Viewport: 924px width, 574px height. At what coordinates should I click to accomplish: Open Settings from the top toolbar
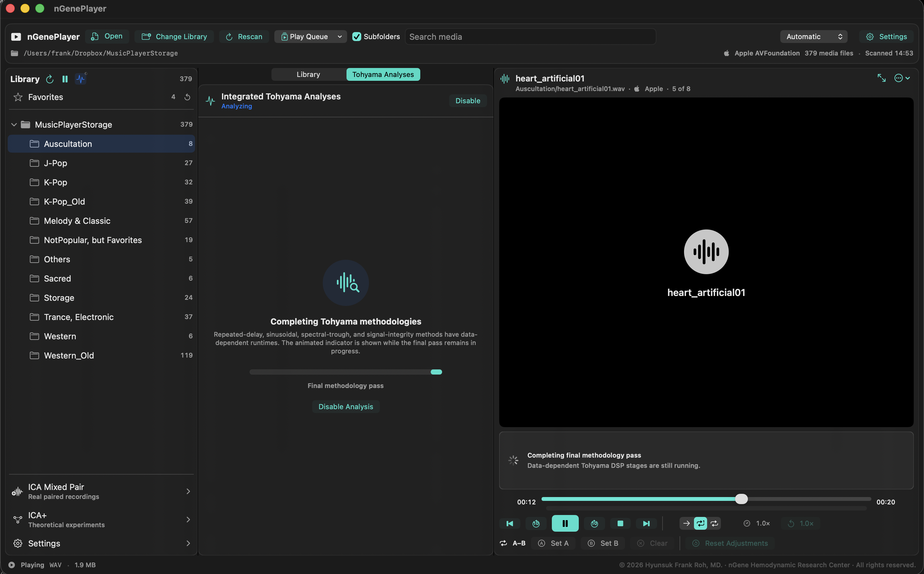click(x=886, y=37)
